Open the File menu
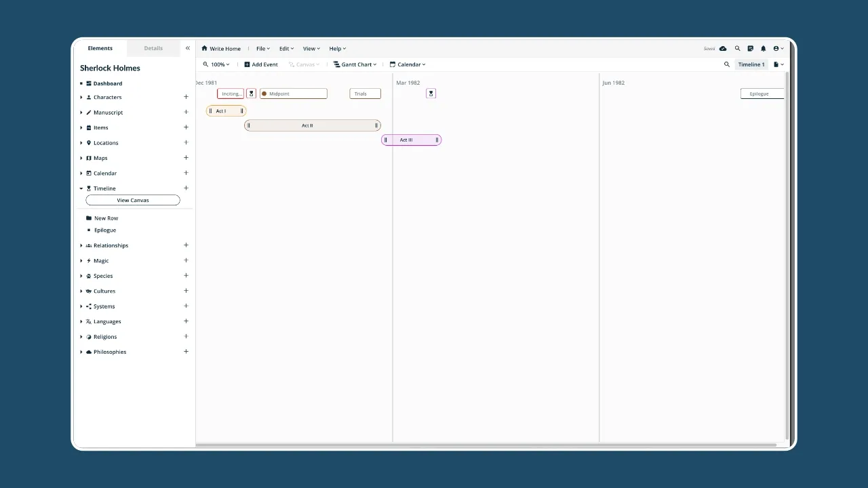 262,48
